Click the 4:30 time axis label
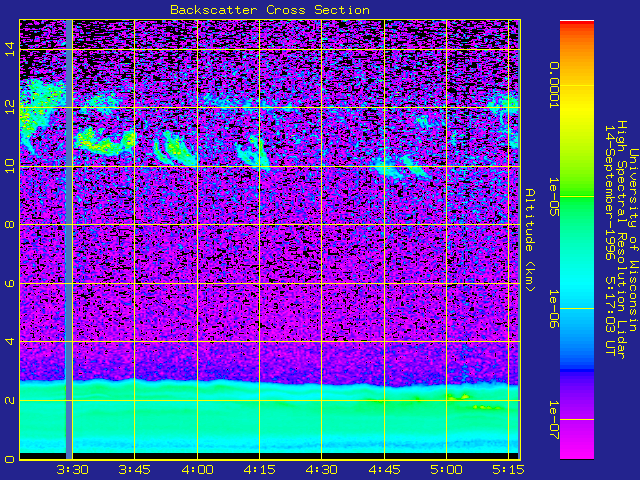The height and width of the screenshot is (480, 640). [x=322, y=470]
